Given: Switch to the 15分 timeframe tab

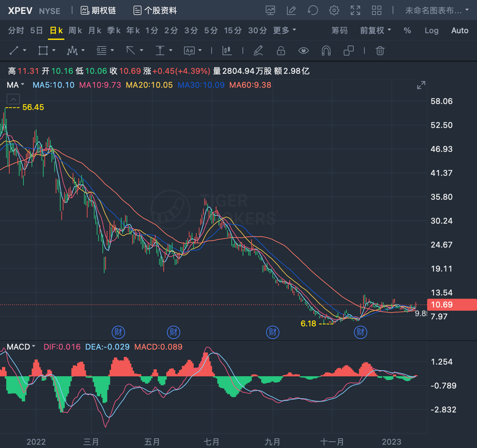Looking at the screenshot, I should (233, 30).
